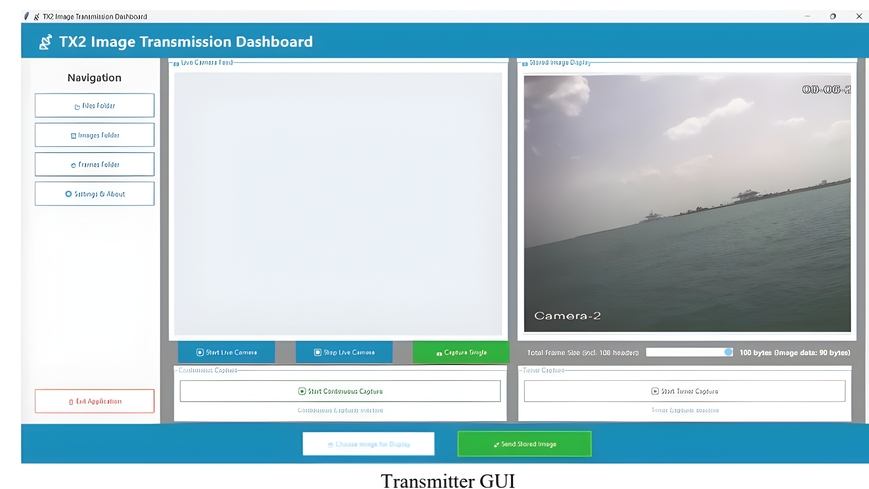
Task: Start Continuous Capture
Action: pyautogui.click(x=340, y=391)
